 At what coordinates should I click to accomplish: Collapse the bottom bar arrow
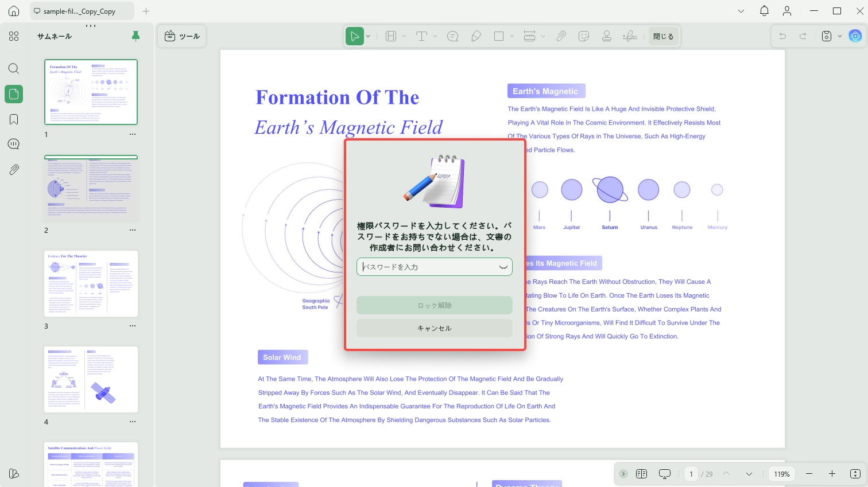pyautogui.click(x=623, y=474)
